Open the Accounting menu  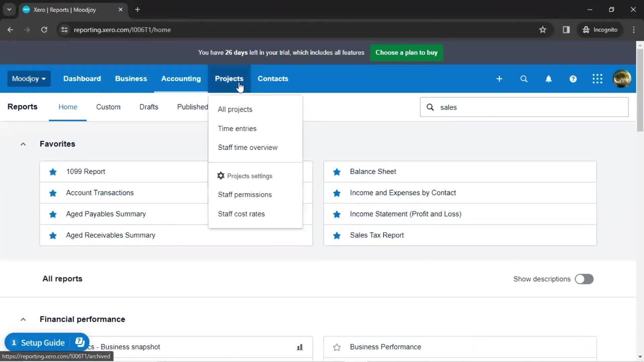181,79
